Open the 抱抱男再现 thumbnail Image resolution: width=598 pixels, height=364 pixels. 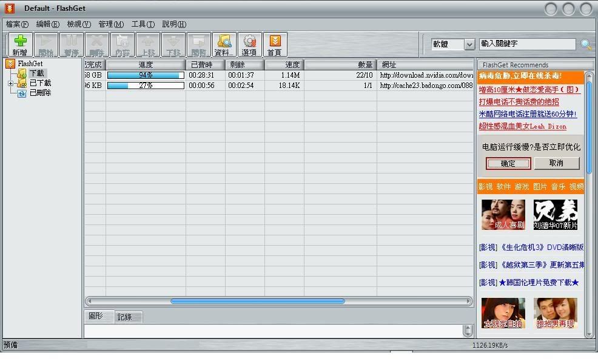click(x=556, y=313)
